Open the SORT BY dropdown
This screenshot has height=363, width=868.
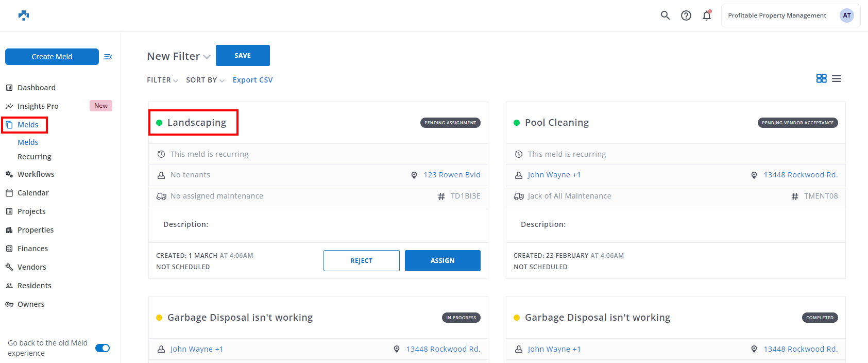pos(205,80)
